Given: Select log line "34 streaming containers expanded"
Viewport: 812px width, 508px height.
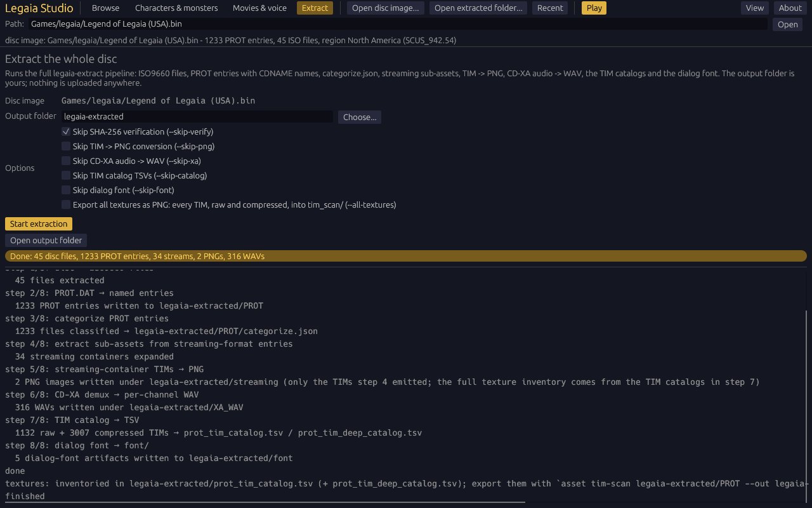Looking at the screenshot, I should pyautogui.click(x=95, y=357).
